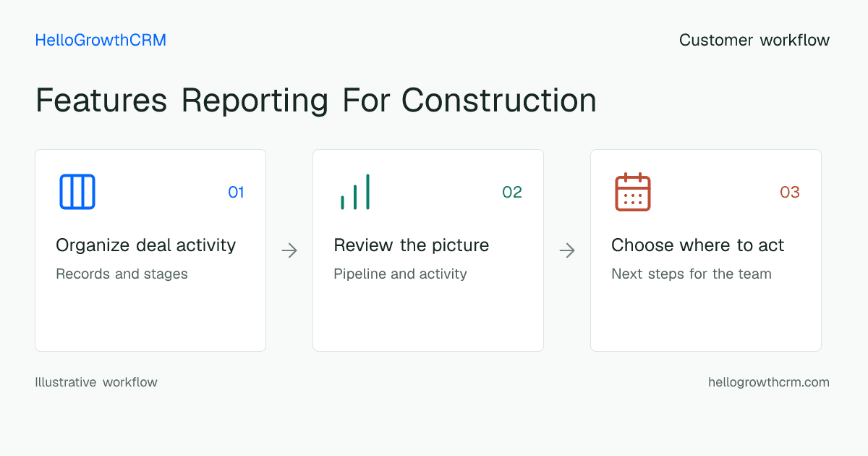Click the step number 03
868x456 pixels.
(x=790, y=192)
